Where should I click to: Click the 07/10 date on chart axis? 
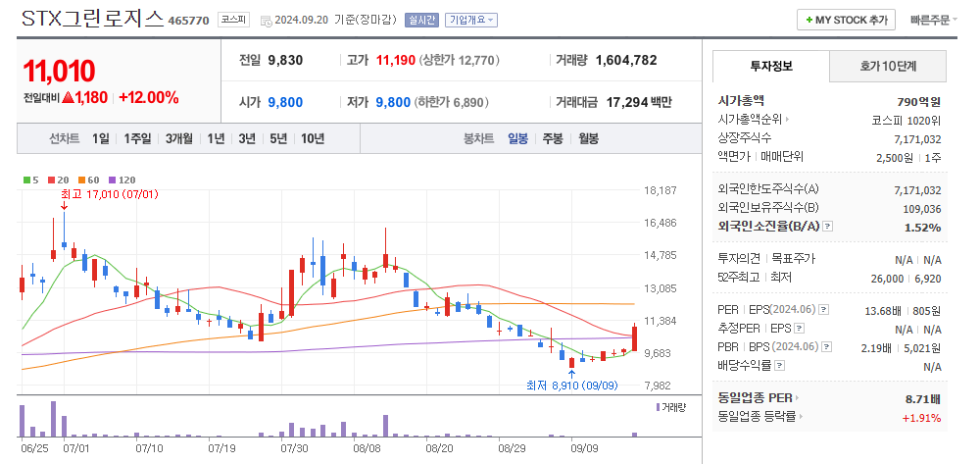pos(150,449)
